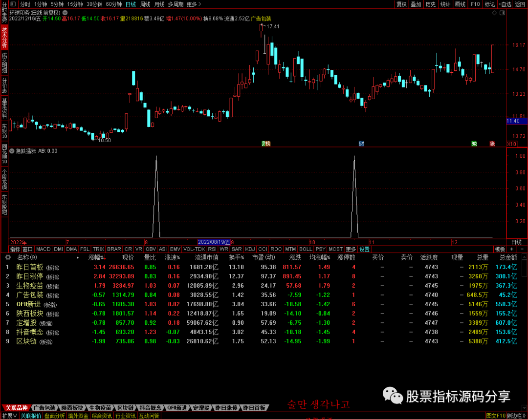Viewport: 528px width, 420px height.
Task: Toggle the 侧边栏 sidebar button
Action: [x=517, y=416]
